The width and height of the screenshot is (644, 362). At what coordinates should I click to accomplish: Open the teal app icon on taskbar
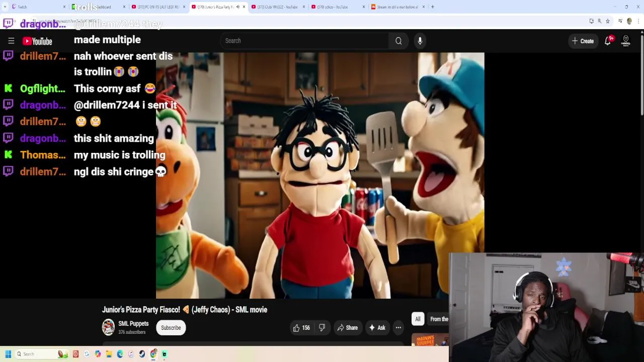164,354
